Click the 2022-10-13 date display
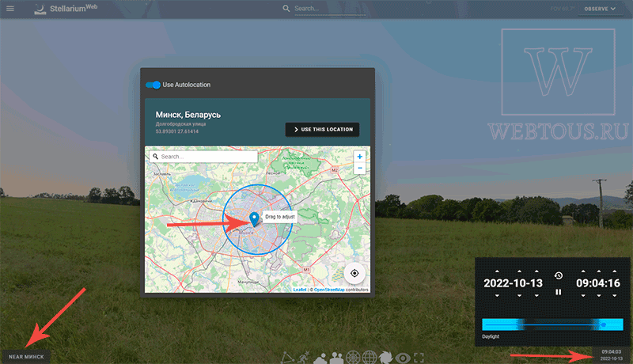 point(513,283)
